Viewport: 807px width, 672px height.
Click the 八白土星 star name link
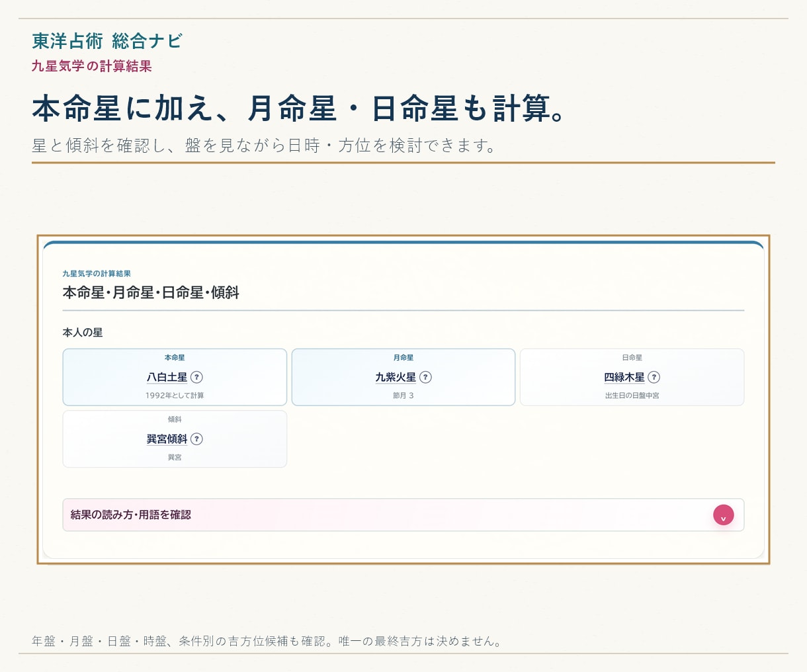point(167,377)
